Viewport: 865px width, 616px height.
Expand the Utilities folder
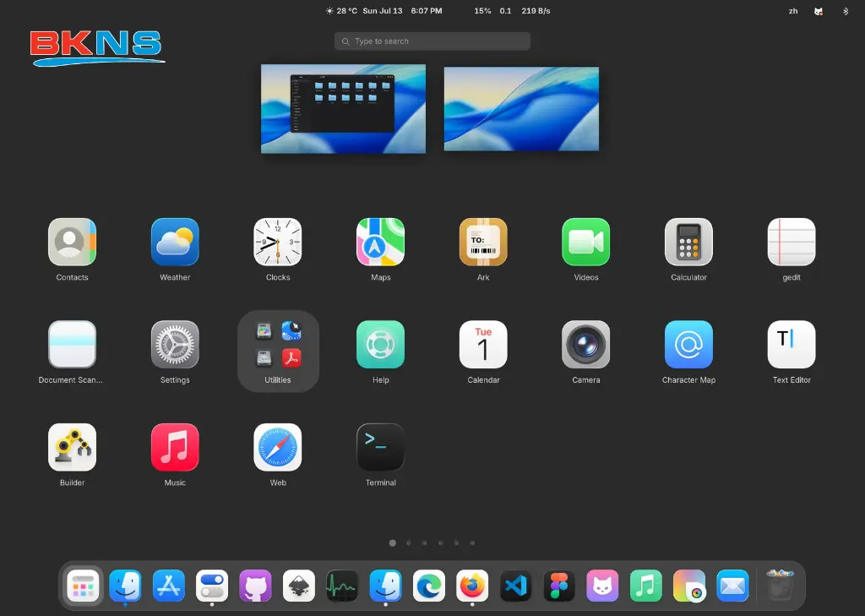point(278,344)
